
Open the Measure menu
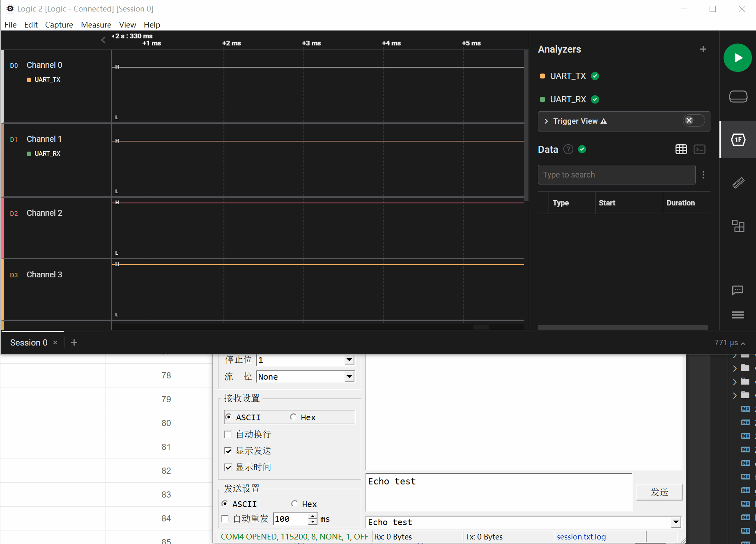(x=96, y=25)
